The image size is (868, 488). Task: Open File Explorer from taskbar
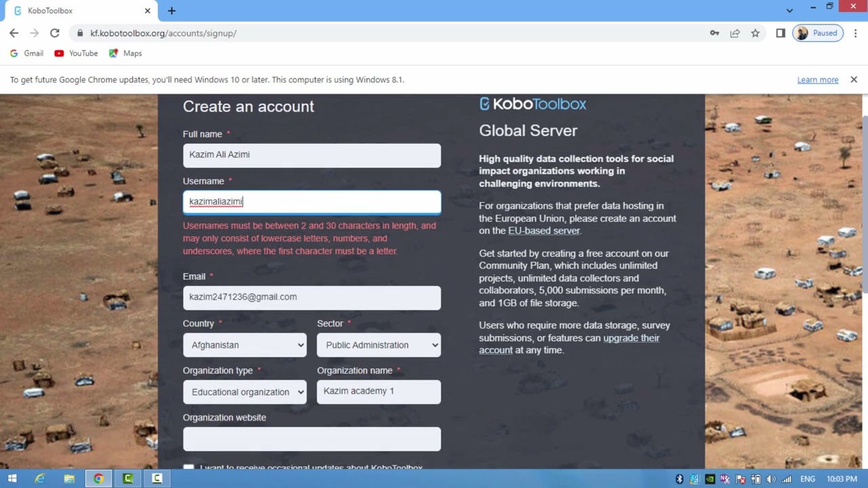tap(69, 479)
